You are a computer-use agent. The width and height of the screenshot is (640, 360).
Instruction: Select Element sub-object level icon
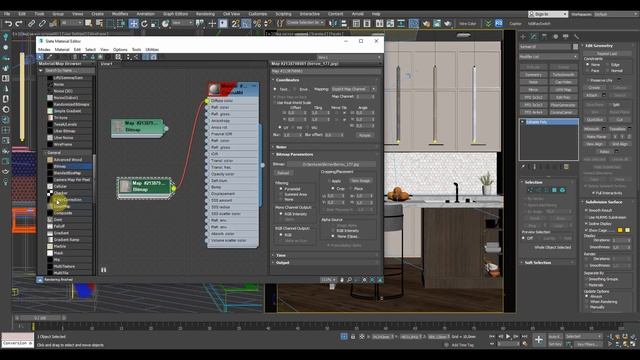(x=562, y=190)
